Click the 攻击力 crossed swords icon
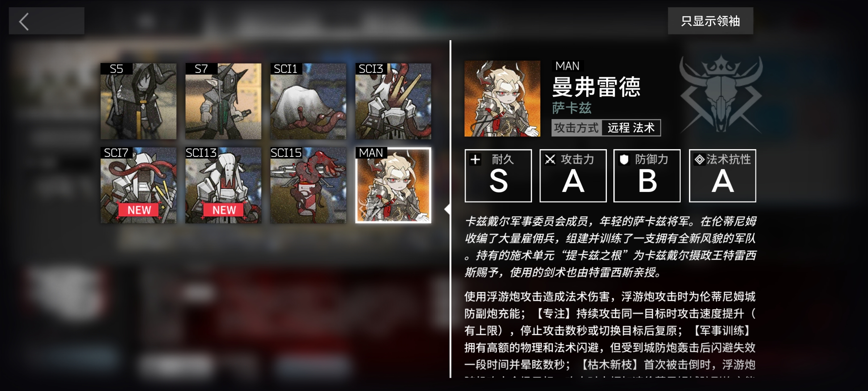 point(550,160)
